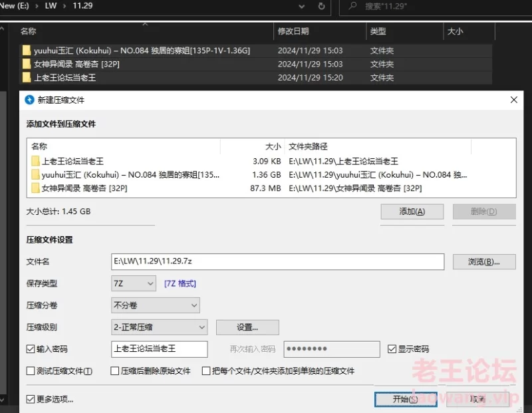The height and width of the screenshot is (413, 532).
Task: Click the 文件名 path input field
Action: click(x=277, y=261)
